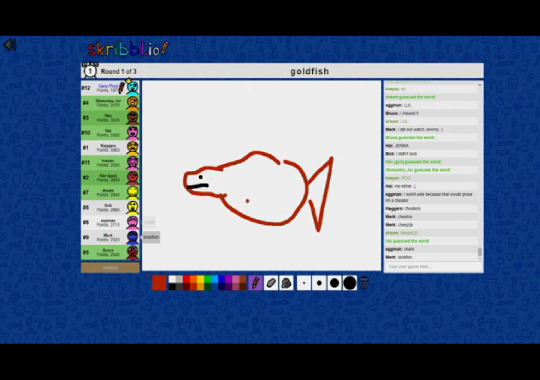Pick the dark brown color swatch
540x380 pixels.
pyautogui.click(x=243, y=287)
